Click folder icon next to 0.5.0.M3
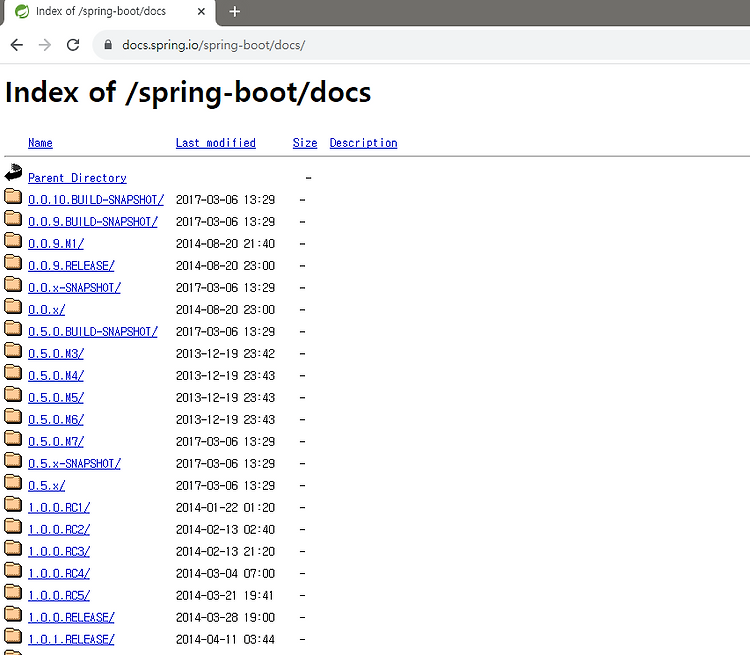The height and width of the screenshot is (655, 750). click(x=13, y=350)
